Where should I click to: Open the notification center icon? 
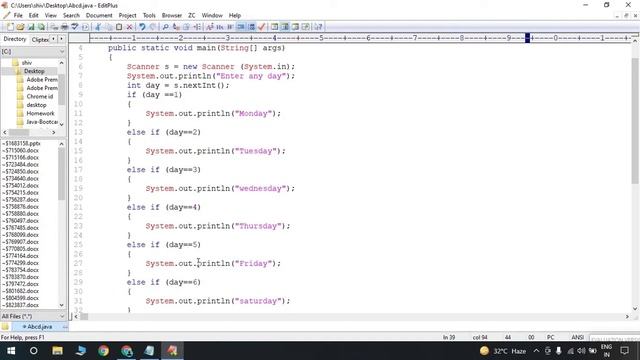tap(624, 351)
